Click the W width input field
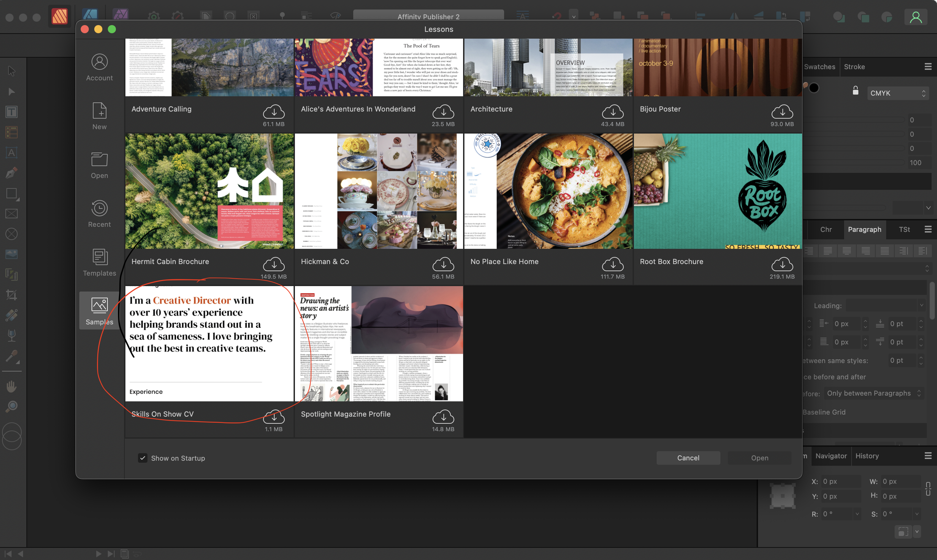This screenshot has width=937, height=560. coord(900,481)
